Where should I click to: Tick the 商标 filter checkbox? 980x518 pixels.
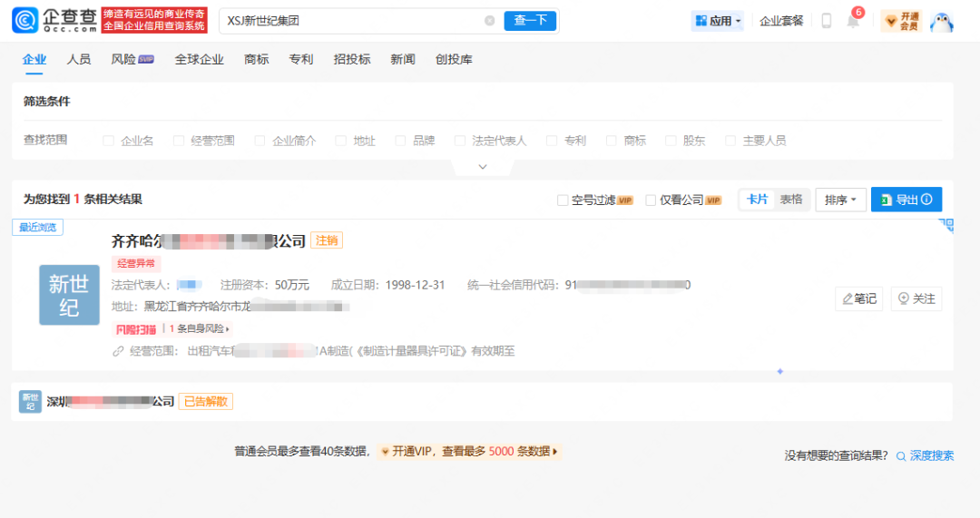click(612, 141)
